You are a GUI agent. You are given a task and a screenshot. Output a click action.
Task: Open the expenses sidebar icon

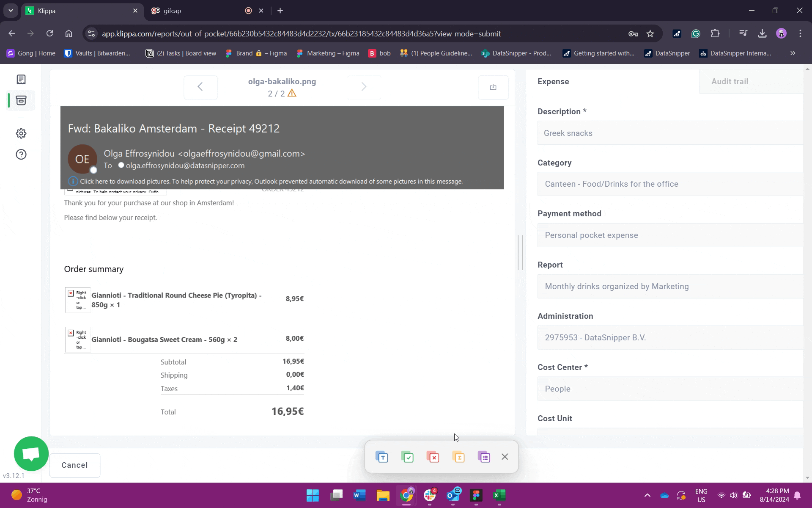tap(21, 80)
